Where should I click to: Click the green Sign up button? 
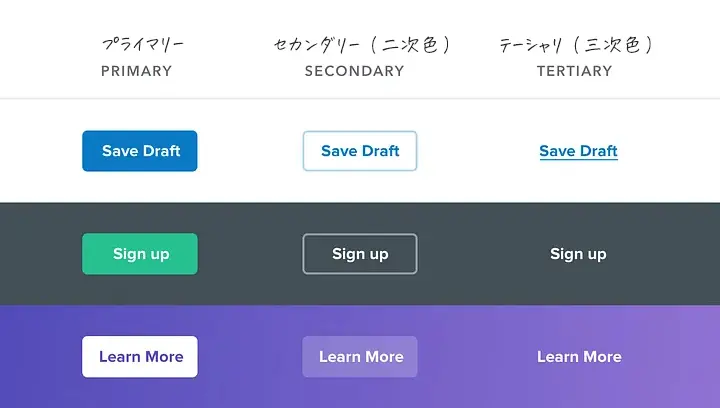(140, 254)
